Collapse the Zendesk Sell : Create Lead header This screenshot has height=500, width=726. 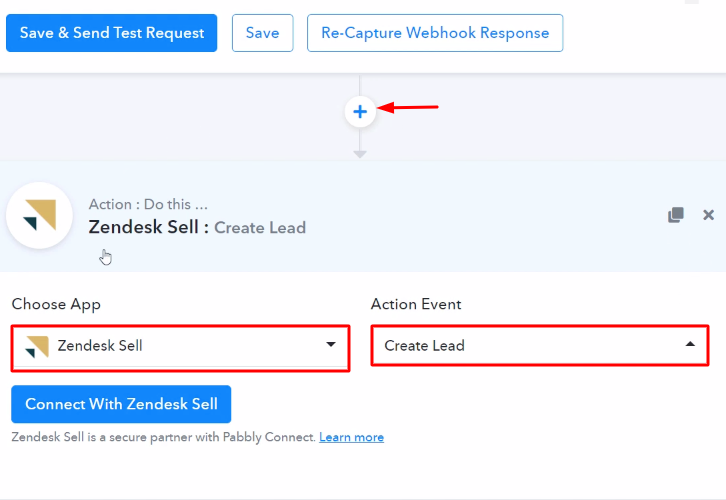coord(197,227)
